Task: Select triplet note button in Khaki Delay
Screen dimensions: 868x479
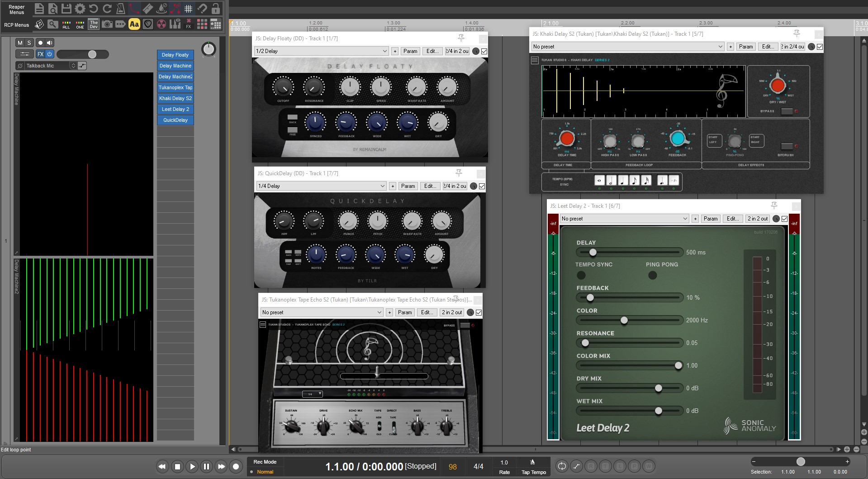Action: [674, 180]
